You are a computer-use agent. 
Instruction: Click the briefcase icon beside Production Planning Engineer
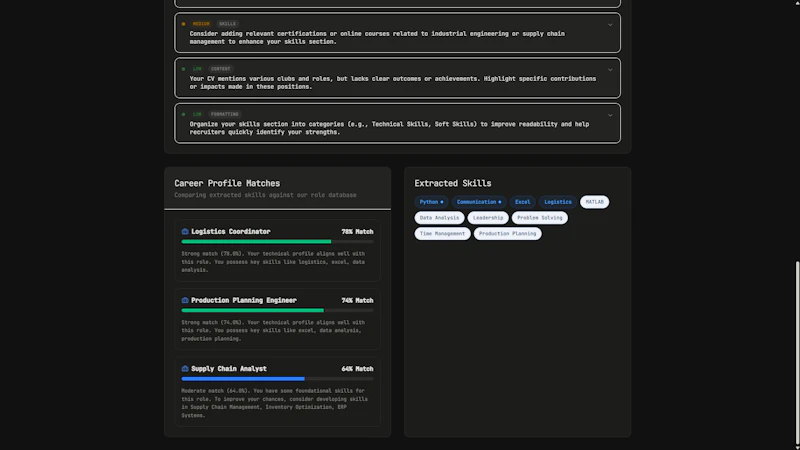(185, 300)
